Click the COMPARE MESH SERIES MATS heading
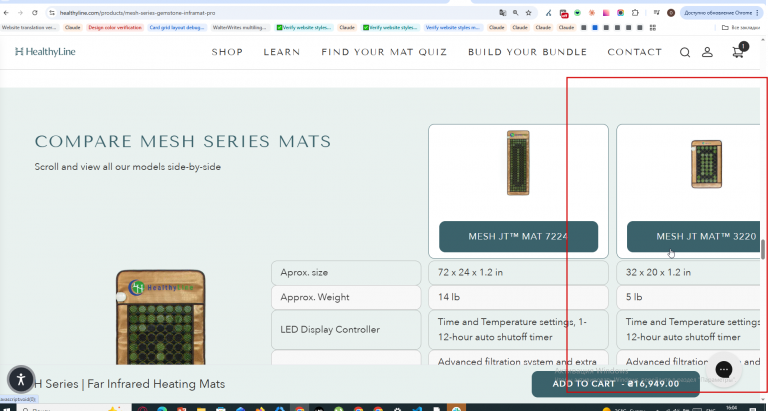The height and width of the screenshot is (411, 768). pos(183,142)
